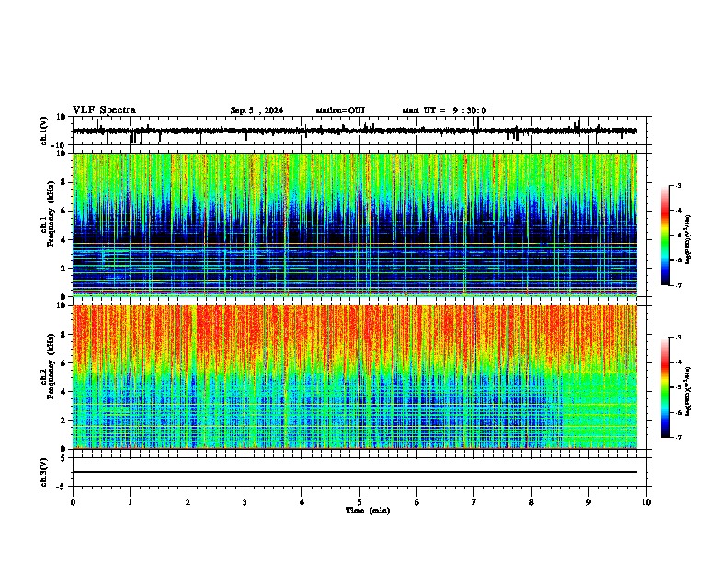The width and height of the screenshot is (728, 563).
Task: Click the ch.1 voltage waveform trace
Action: [x=355, y=131]
